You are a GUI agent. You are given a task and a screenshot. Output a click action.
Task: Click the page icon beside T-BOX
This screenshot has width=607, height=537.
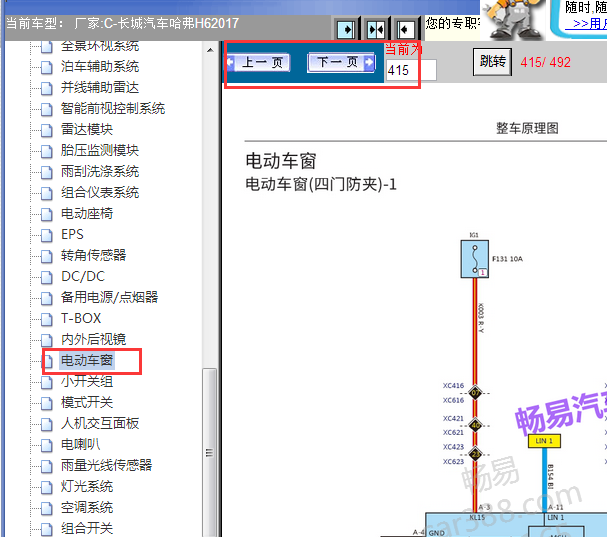(x=47, y=319)
